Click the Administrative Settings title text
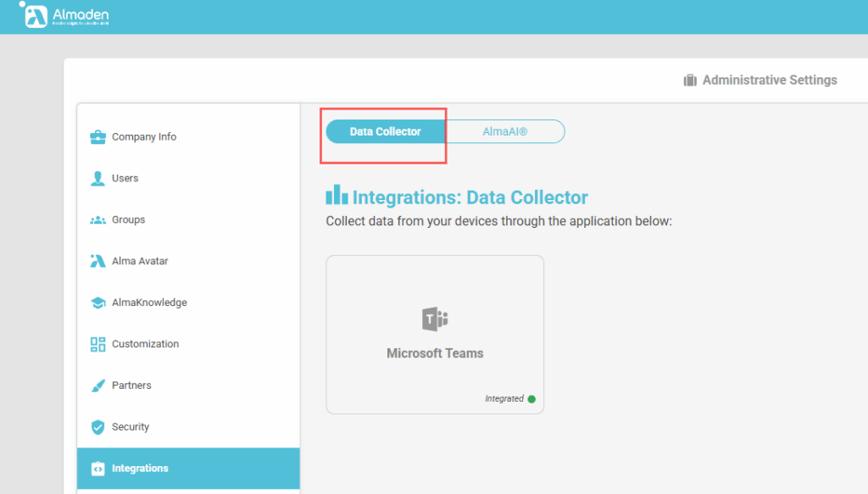 click(x=770, y=80)
